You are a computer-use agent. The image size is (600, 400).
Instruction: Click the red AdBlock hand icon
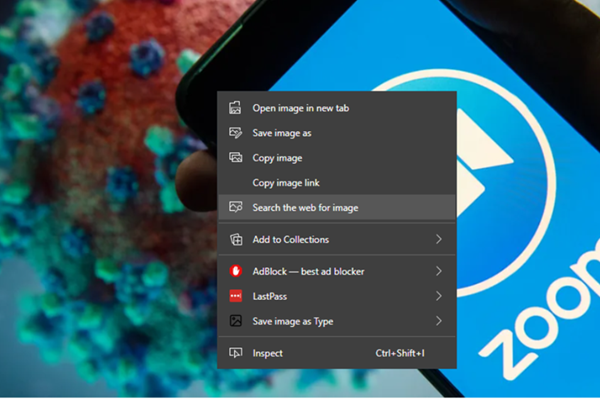pos(236,271)
